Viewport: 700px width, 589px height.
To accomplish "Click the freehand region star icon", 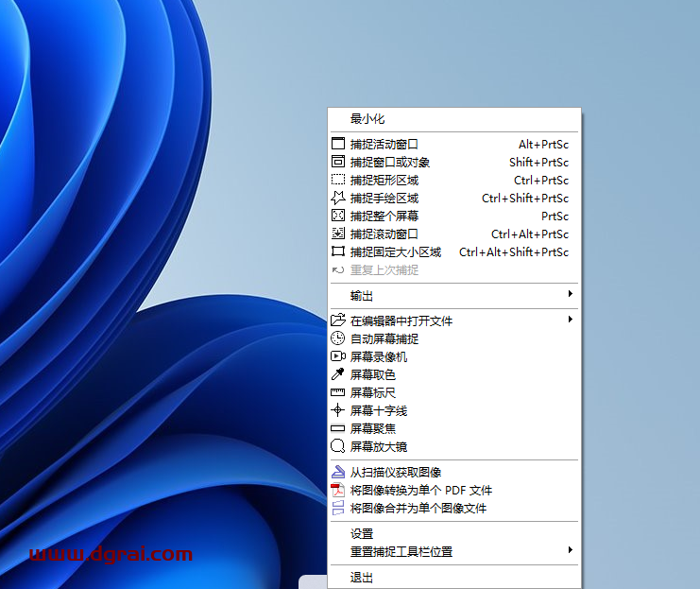I will pyautogui.click(x=338, y=198).
